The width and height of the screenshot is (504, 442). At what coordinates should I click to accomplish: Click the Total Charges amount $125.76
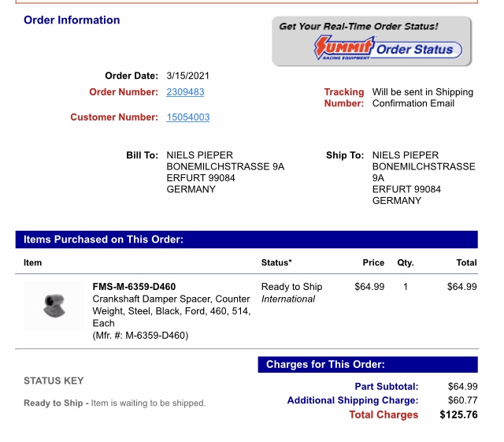pos(458,414)
